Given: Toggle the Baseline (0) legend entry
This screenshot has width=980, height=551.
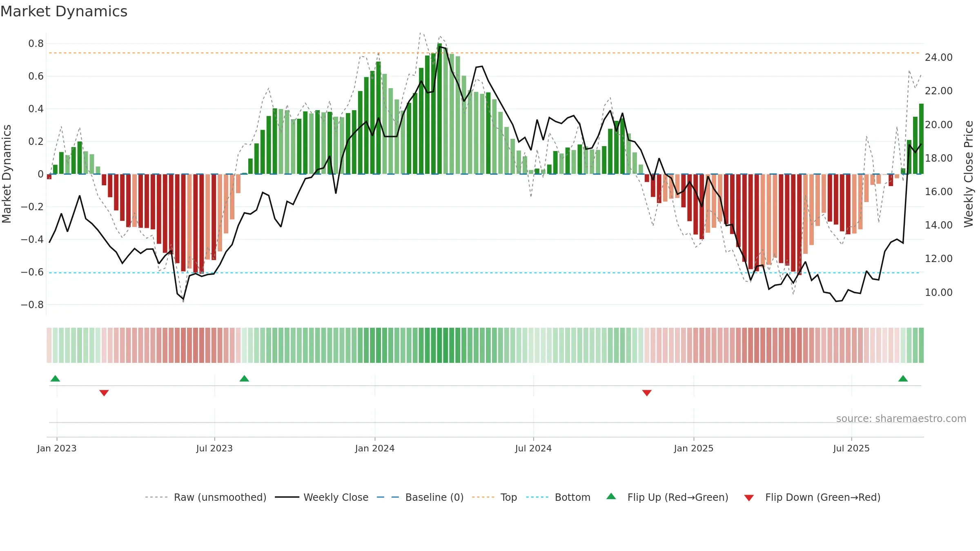Looking at the screenshot, I should point(420,497).
